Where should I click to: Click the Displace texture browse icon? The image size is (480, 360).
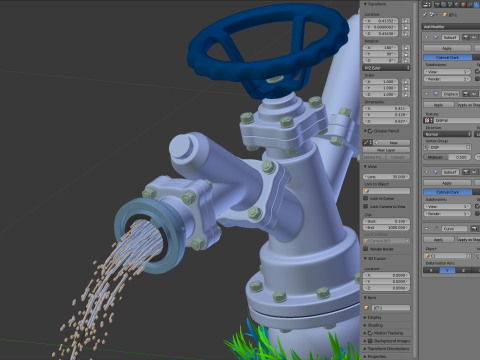[x=427, y=120]
